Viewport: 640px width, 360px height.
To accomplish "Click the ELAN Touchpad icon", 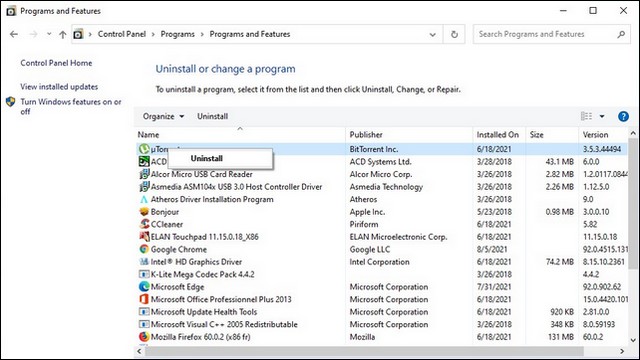I will pyautogui.click(x=144, y=237).
